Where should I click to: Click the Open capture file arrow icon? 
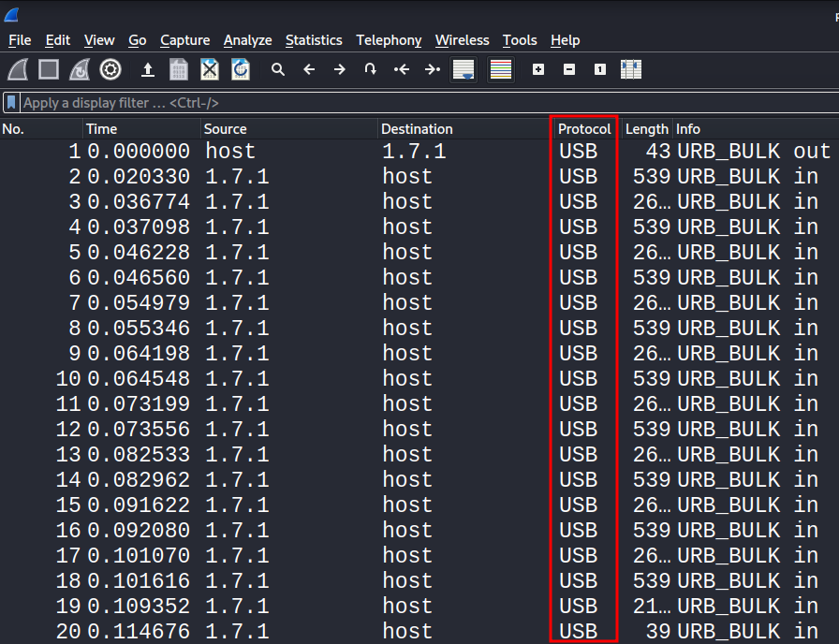tap(148, 69)
